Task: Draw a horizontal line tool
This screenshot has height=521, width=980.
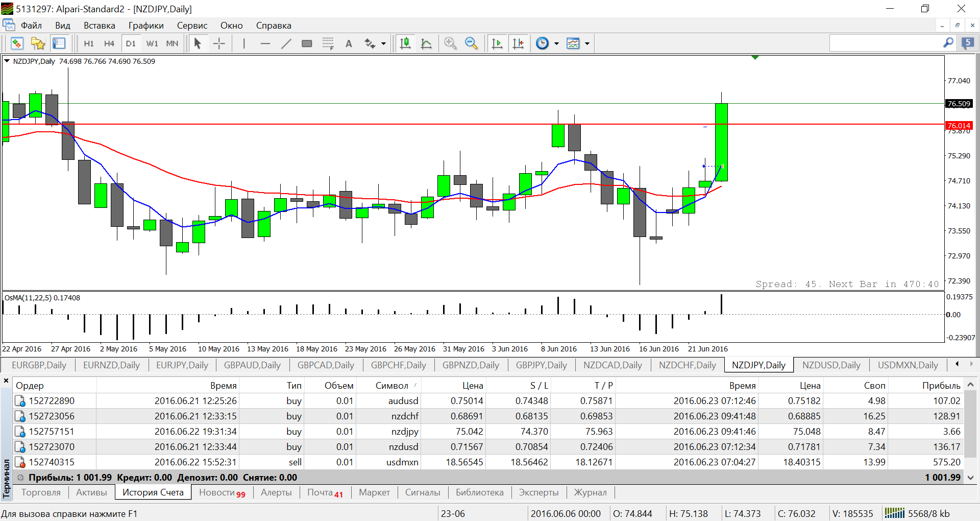Action: coord(265,43)
